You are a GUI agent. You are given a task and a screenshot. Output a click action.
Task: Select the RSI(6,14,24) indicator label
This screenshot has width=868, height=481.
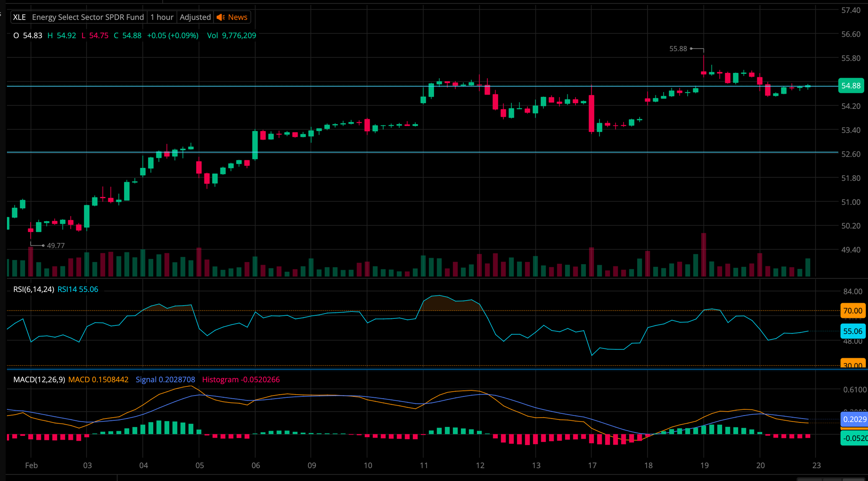click(x=33, y=289)
